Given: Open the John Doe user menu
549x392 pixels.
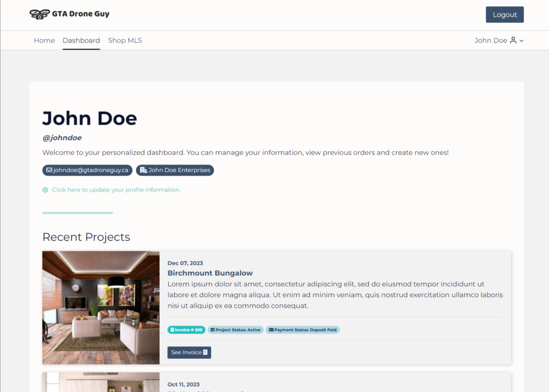Looking at the screenshot, I should point(499,41).
